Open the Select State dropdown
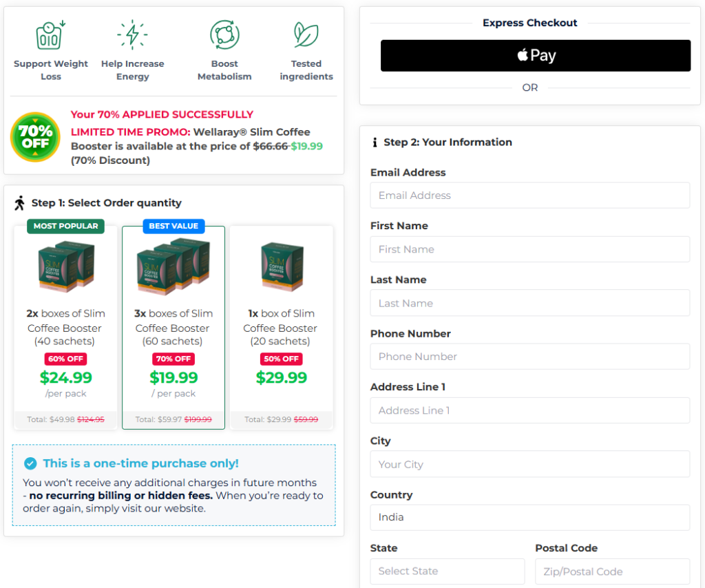 [448, 571]
